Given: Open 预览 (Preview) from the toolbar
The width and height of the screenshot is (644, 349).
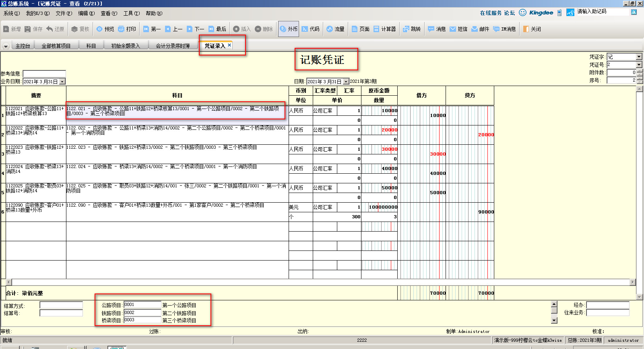Looking at the screenshot, I should coord(105,29).
